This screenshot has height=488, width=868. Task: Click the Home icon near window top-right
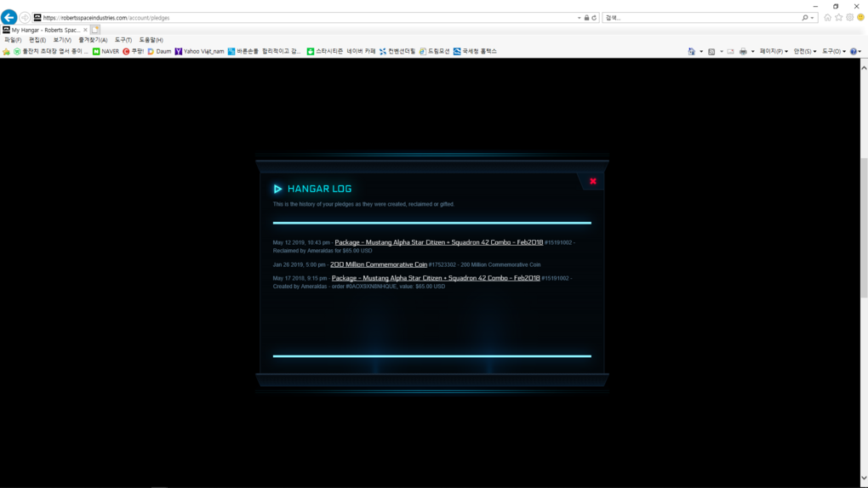[x=828, y=18]
